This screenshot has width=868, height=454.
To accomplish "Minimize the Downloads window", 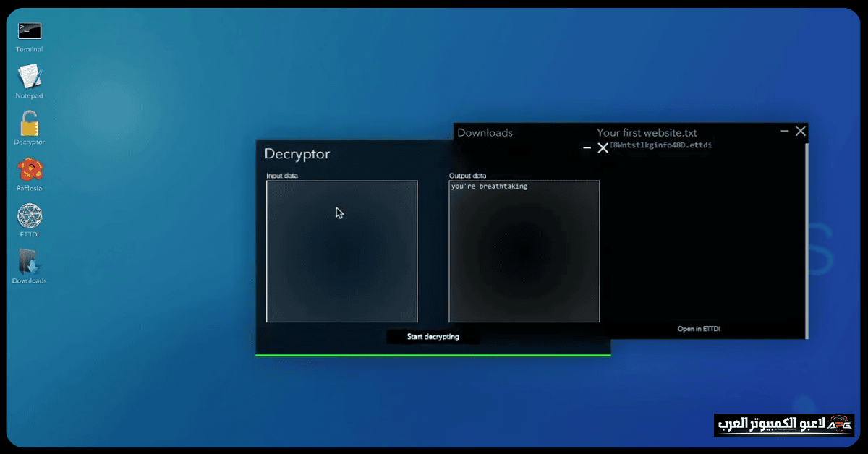I will tap(785, 132).
